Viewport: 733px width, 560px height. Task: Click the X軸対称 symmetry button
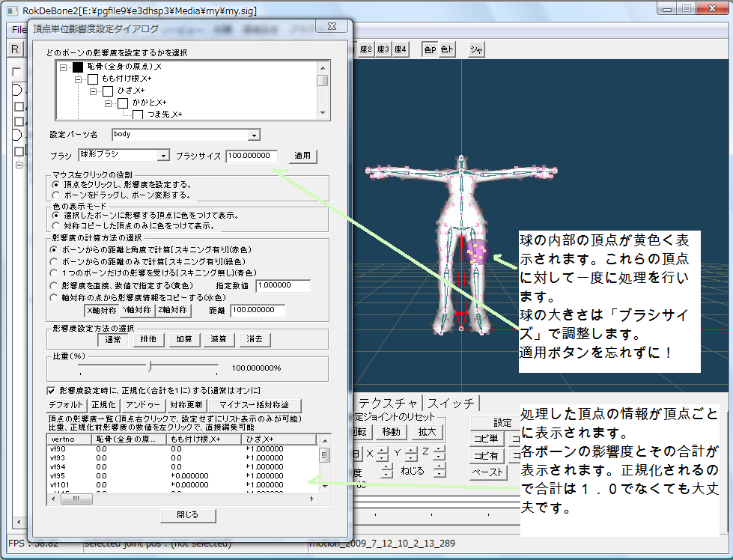tap(100, 310)
